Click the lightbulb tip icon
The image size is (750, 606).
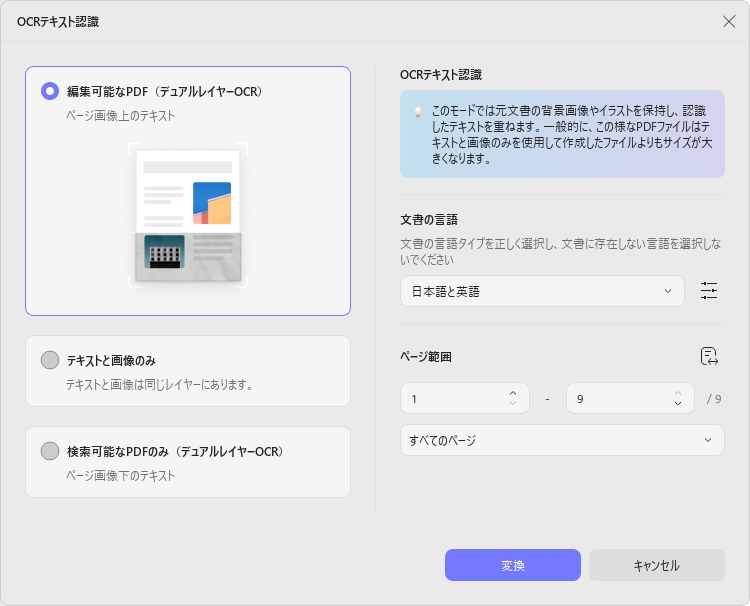pos(418,111)
